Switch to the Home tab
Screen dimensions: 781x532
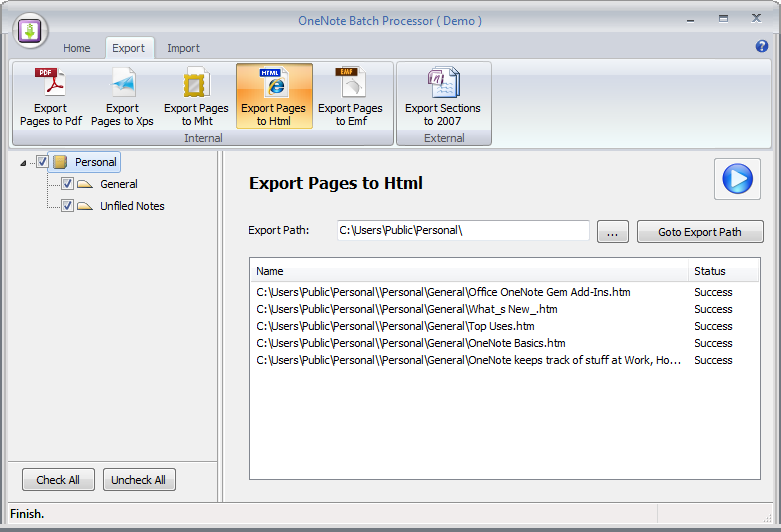(77, 48)
